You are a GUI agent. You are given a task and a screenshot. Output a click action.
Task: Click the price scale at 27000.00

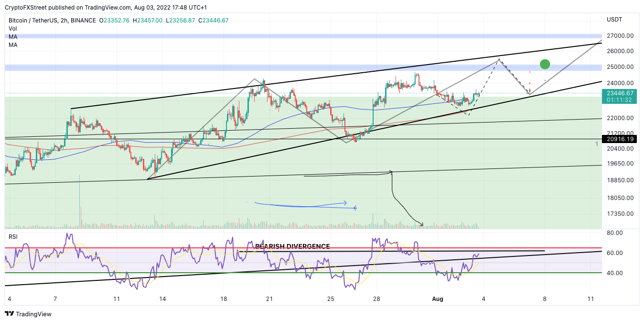tap(621, 35)
